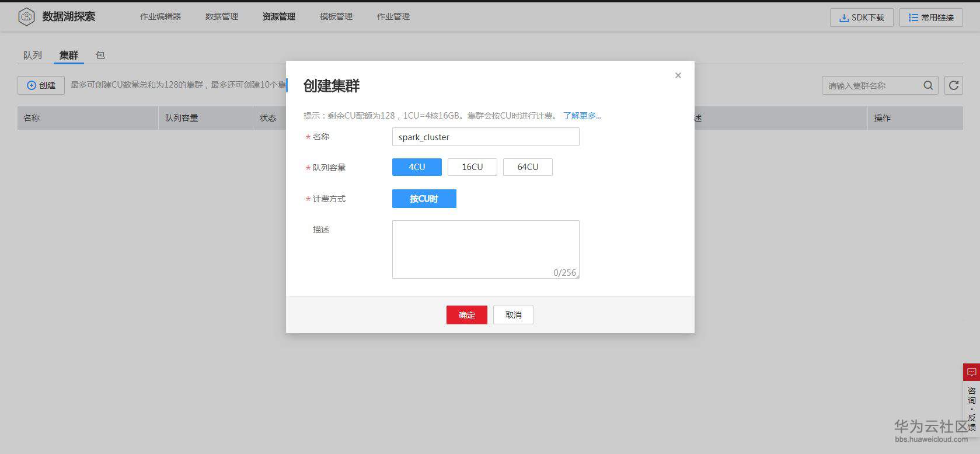Select the 按CU时 billing mode

(424, 199)
